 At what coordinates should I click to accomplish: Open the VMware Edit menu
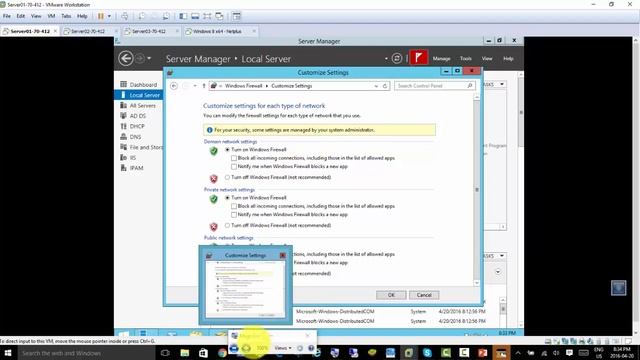(x=20, y=16)
